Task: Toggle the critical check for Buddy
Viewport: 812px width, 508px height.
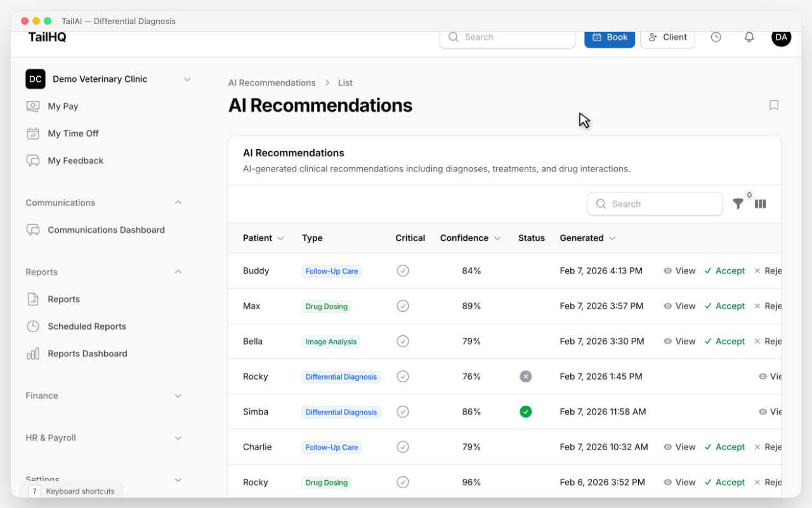Action: (x=403, y=271)
